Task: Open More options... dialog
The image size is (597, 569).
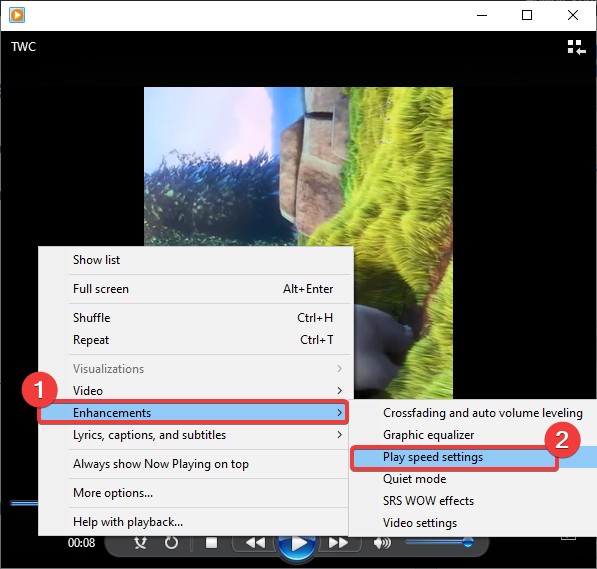Action: pyautogui.click(x=194, y=493)
